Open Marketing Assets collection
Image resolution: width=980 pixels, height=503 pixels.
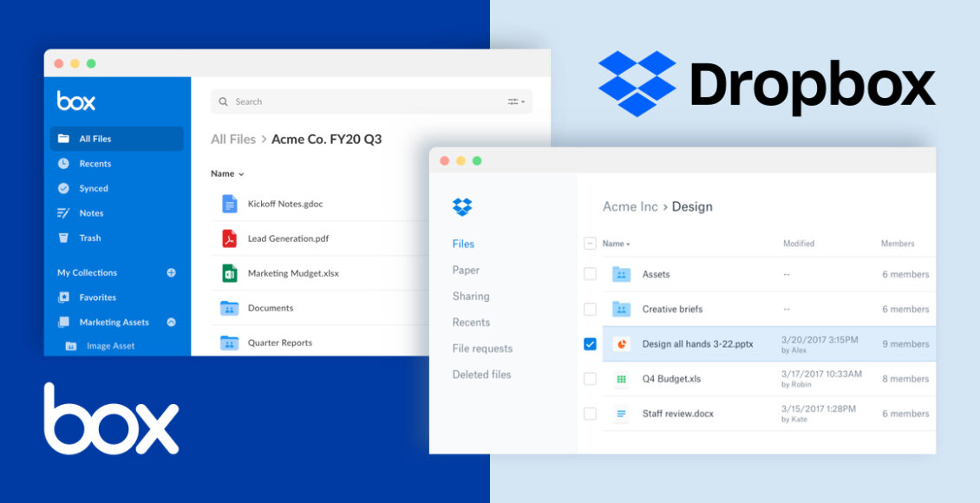(x=114, y=323)
